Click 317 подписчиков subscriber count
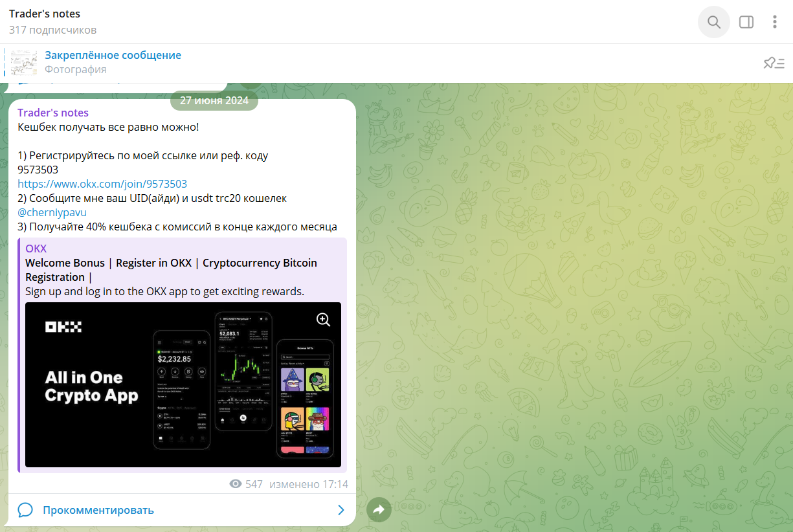The height and width of the screenshot is (532, 793). click(53, 30)
